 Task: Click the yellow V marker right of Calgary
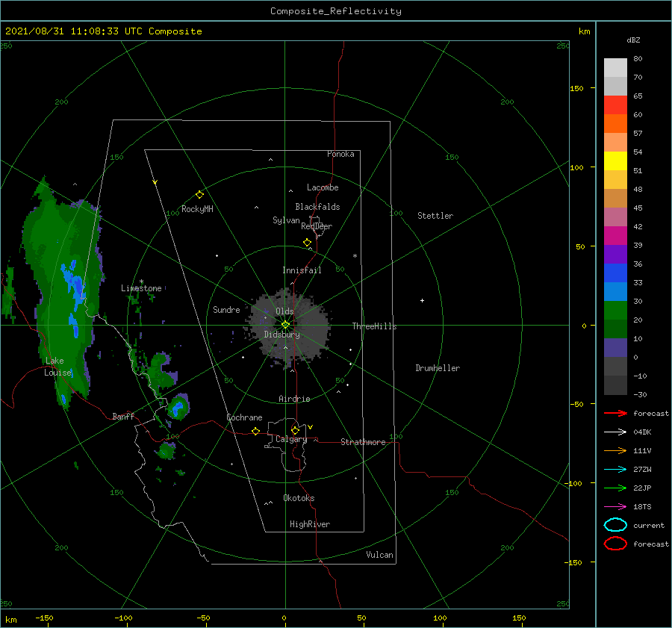pos(311,427)
